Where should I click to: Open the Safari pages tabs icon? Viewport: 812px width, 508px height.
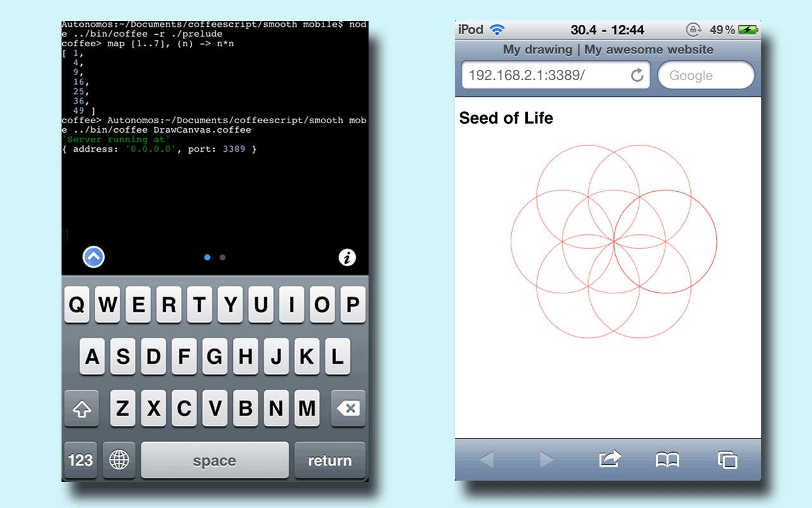[728, 460]
